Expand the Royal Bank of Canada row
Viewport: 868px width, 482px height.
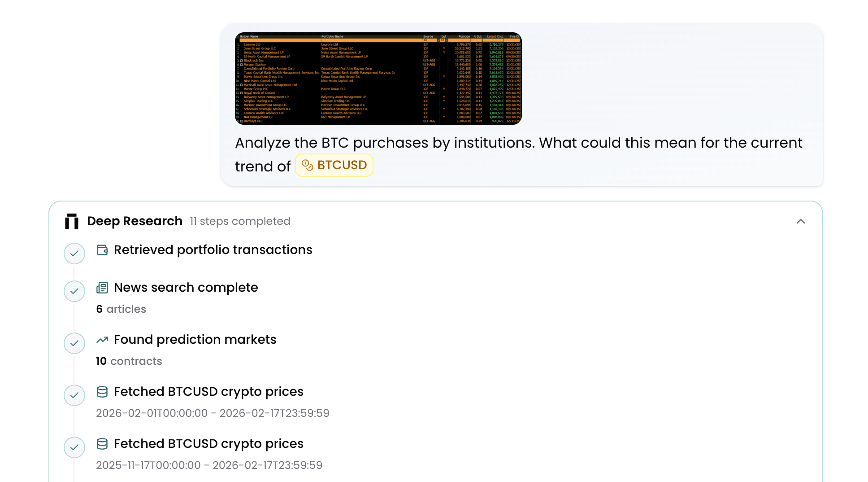[241, 93]
